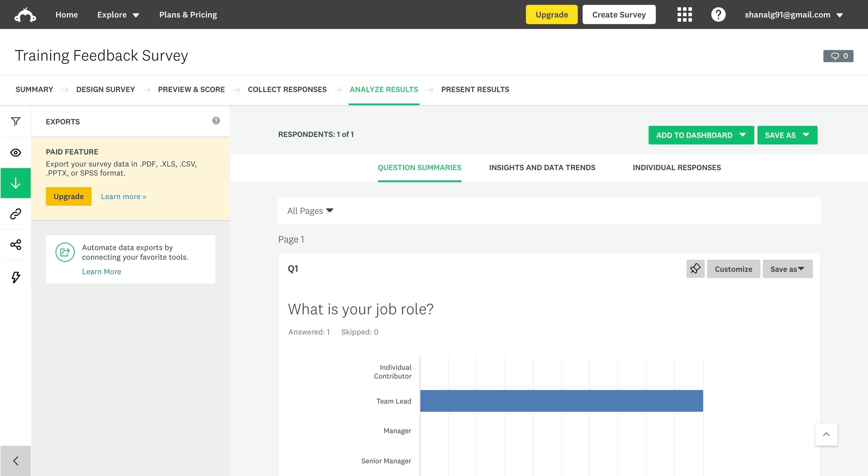The image size is (868, 476).
Task: Select the Analyze Results tab
Action: pyautogui.click(x=384, y=90)
